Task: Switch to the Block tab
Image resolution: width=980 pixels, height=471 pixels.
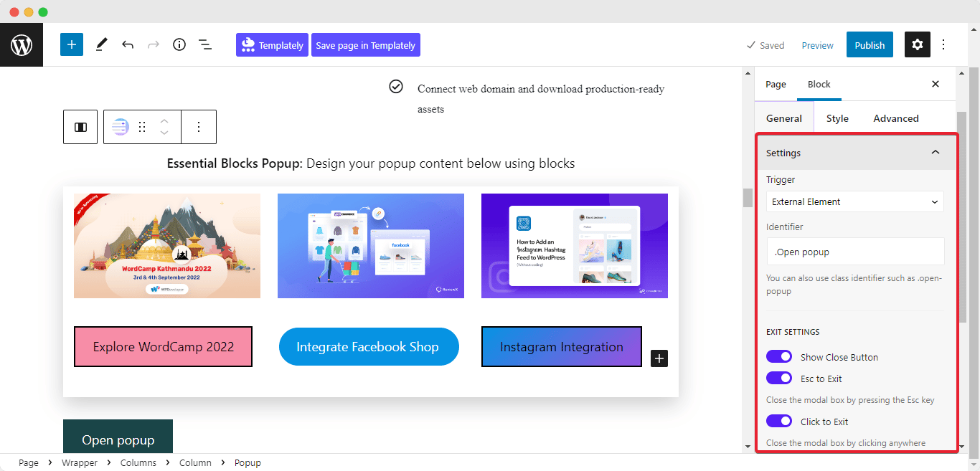Action: point(819,84)
